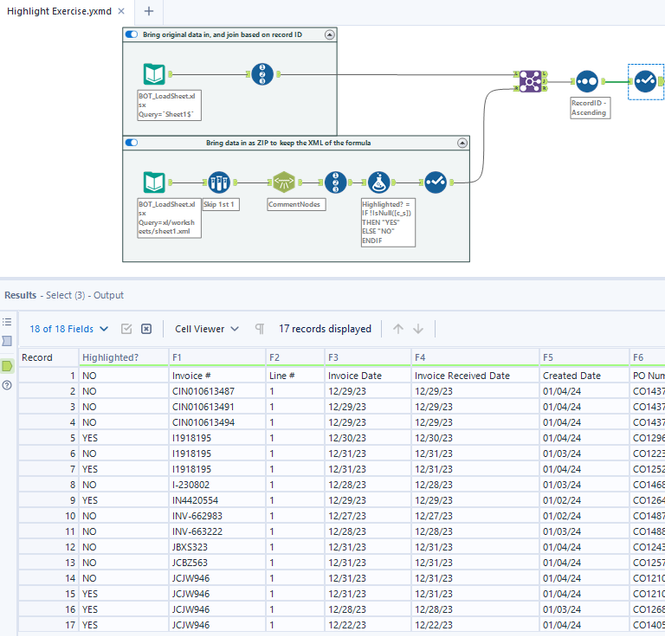The width and height of the screenshot is (665, 636).
Task: Click the Record column header
Action: coord(48,357)
